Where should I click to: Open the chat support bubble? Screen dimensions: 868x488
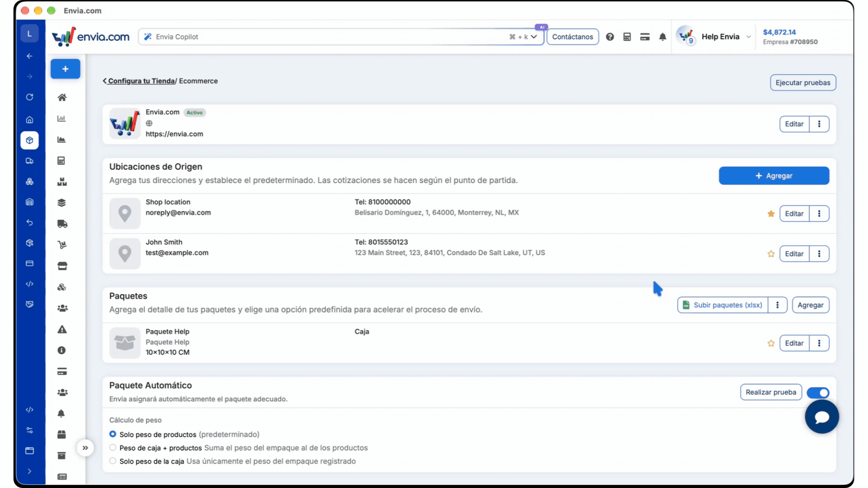pos(821,417)
